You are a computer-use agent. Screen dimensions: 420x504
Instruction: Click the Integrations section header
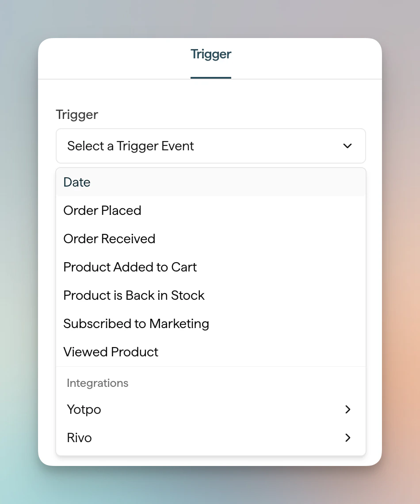click(97, 383)
